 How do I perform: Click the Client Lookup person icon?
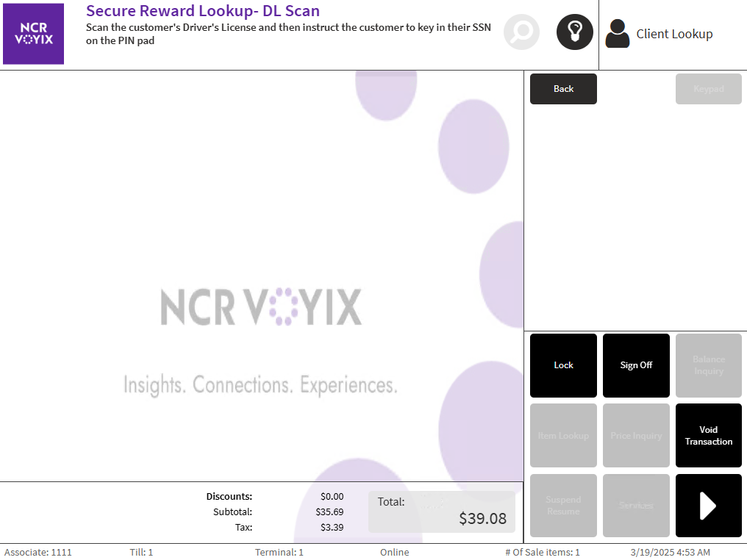618,34
